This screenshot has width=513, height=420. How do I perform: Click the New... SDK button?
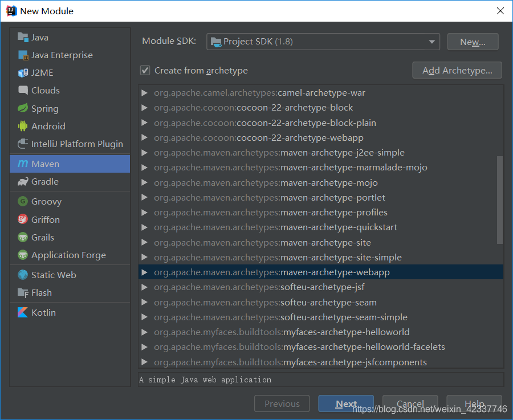pos(473,42)
